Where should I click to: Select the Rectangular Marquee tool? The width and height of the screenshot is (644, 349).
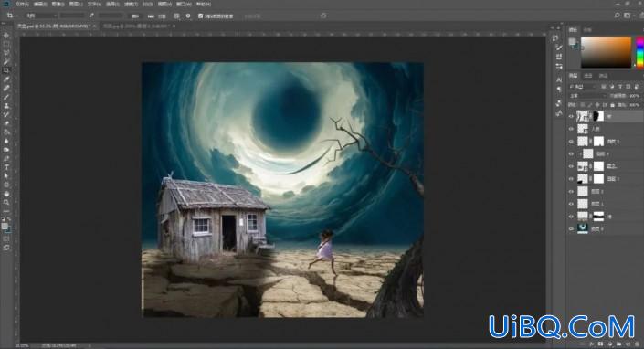(6, 45)
